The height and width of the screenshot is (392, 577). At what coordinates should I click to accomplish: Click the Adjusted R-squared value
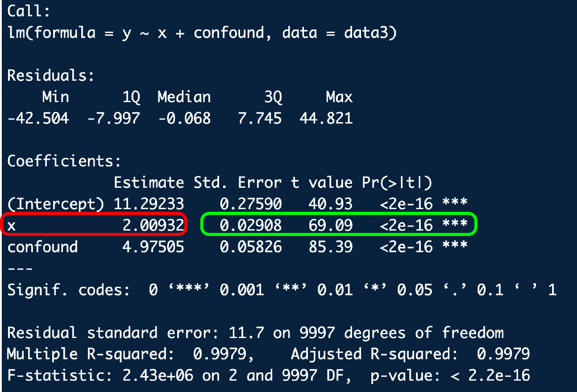(x=503, y=354)
